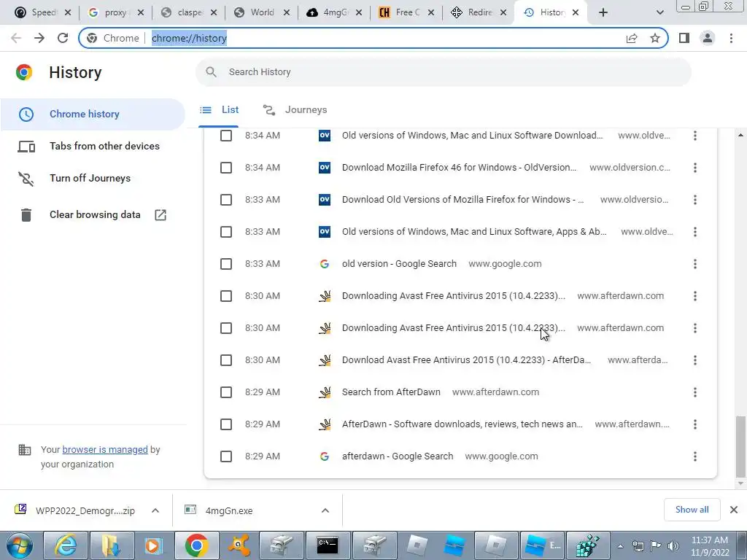Open the profile avatar menu
Image resolution: width=747 pixels, height=560 pixels.
coord(708,38)
